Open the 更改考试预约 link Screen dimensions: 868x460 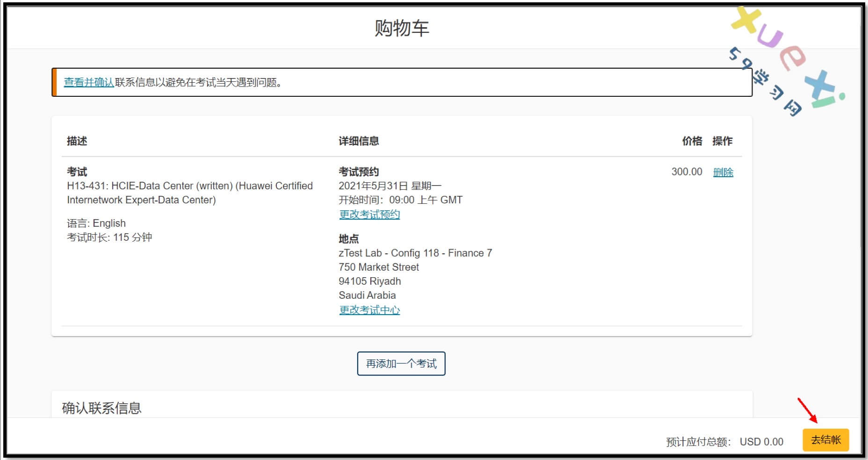coord(369,215)
